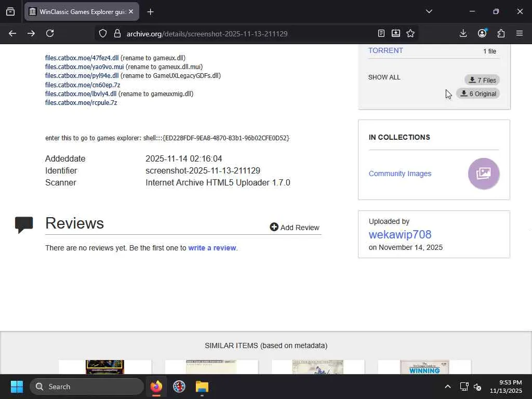The width and height of the screenshot is (532, 399).
Task: Open files.catbox.moe/47fez4.dll link
Action: pyautogui.click(x=82, y=58)
